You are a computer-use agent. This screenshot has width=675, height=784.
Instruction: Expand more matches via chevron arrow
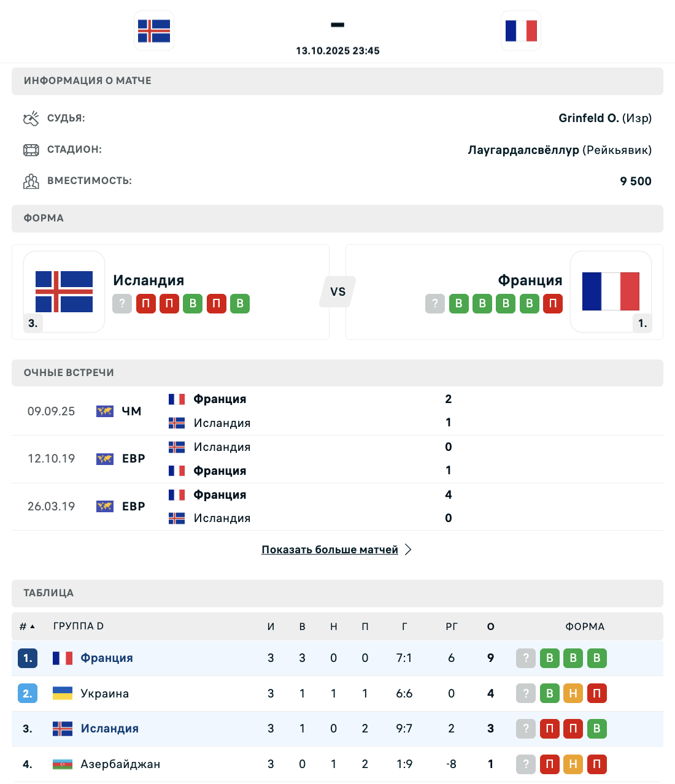click(409, 550)
